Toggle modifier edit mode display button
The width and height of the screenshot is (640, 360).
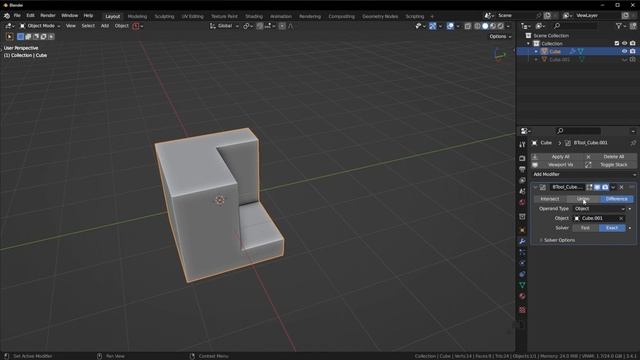pos(589,187)
